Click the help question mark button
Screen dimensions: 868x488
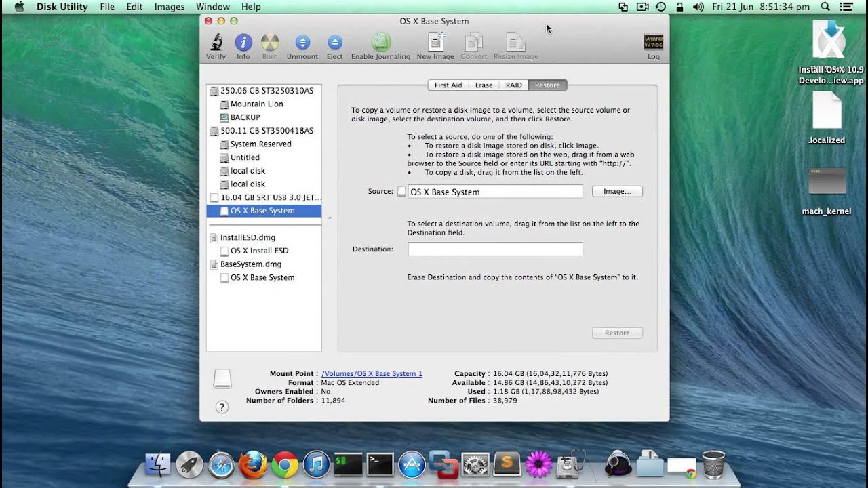click(x=222, y=407)
